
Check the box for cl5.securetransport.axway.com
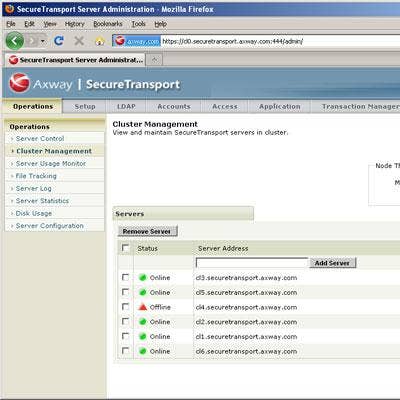[125, 292]
